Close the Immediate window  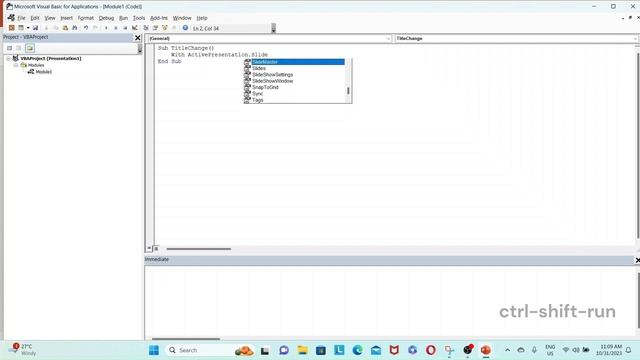(x=637, y=260)
